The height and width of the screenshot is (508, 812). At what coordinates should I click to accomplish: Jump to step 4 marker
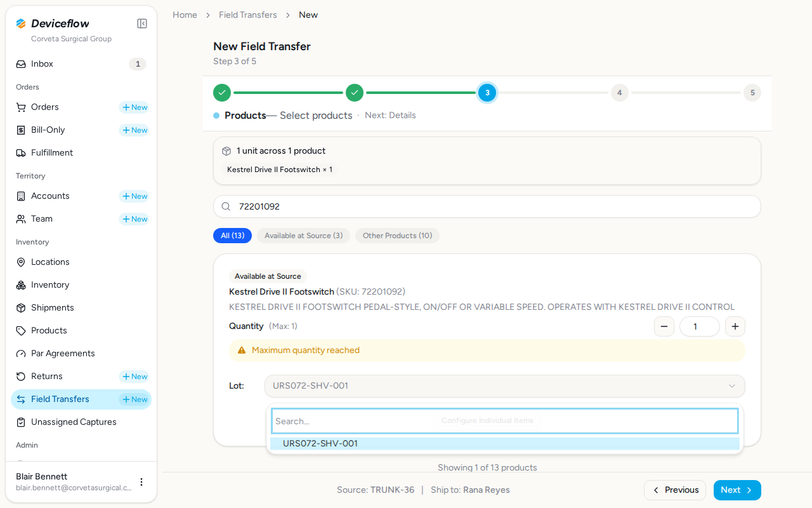620,93
